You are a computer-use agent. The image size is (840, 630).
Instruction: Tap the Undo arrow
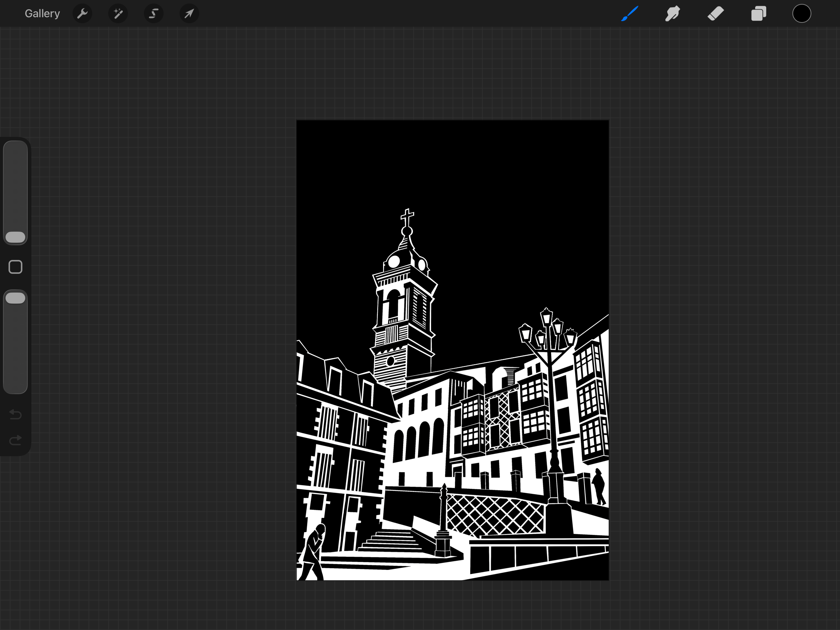tap(16, 414)
